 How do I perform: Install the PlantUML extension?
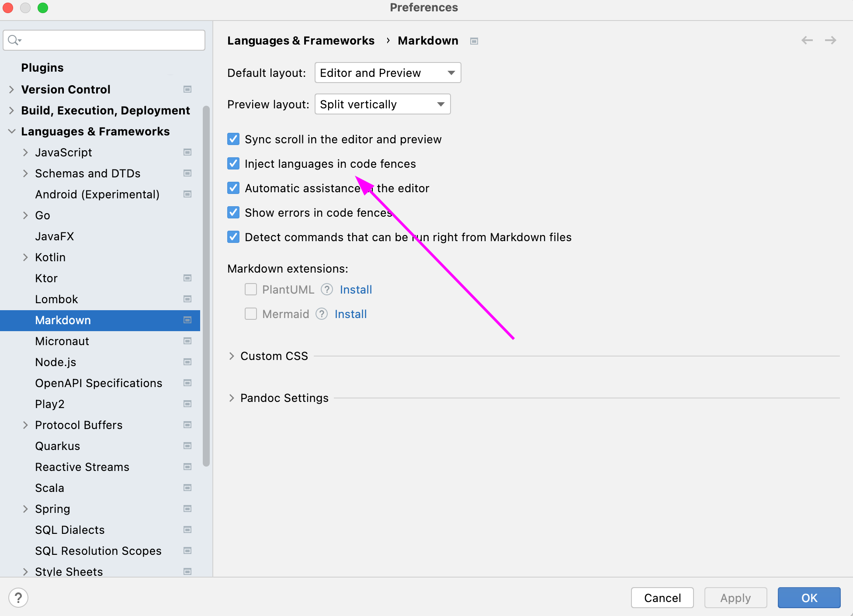[x=356, y=289]
